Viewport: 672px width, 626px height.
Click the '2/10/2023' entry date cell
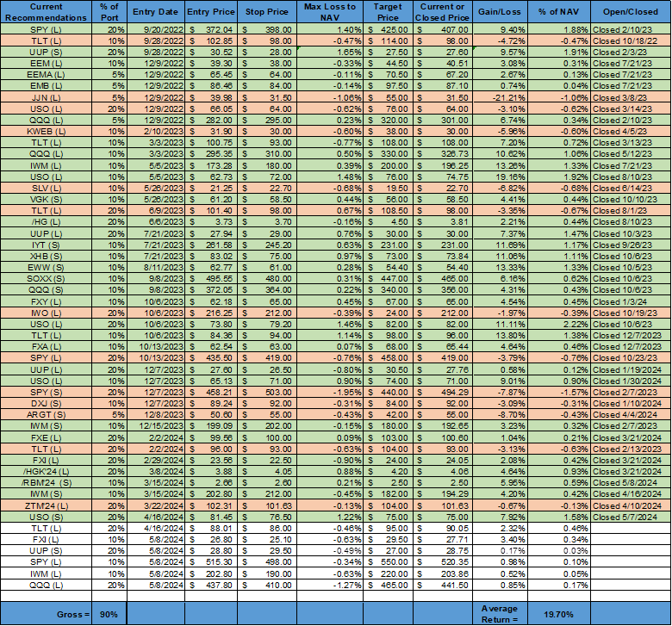click(x=156, y=132)
